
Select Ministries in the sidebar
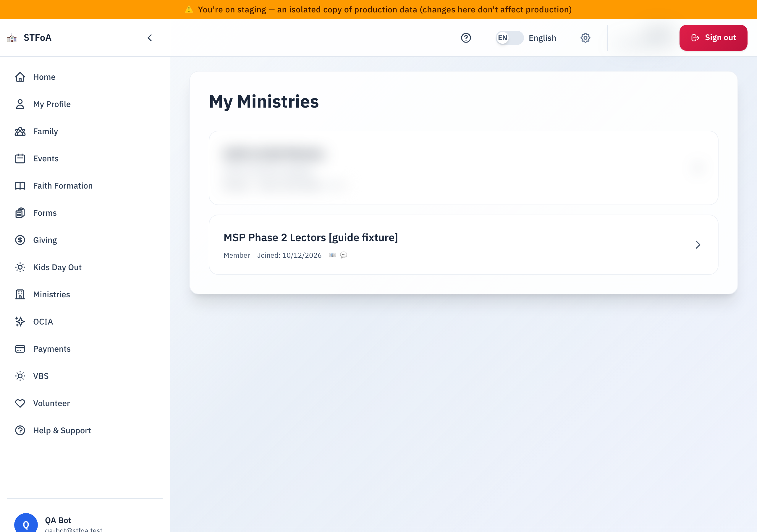coord(85,294)
